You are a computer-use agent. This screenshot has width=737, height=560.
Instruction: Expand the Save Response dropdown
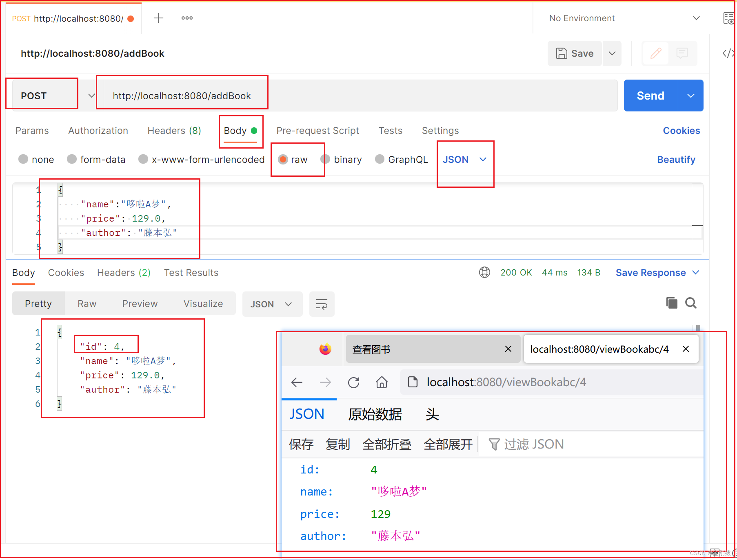point(696,272)
